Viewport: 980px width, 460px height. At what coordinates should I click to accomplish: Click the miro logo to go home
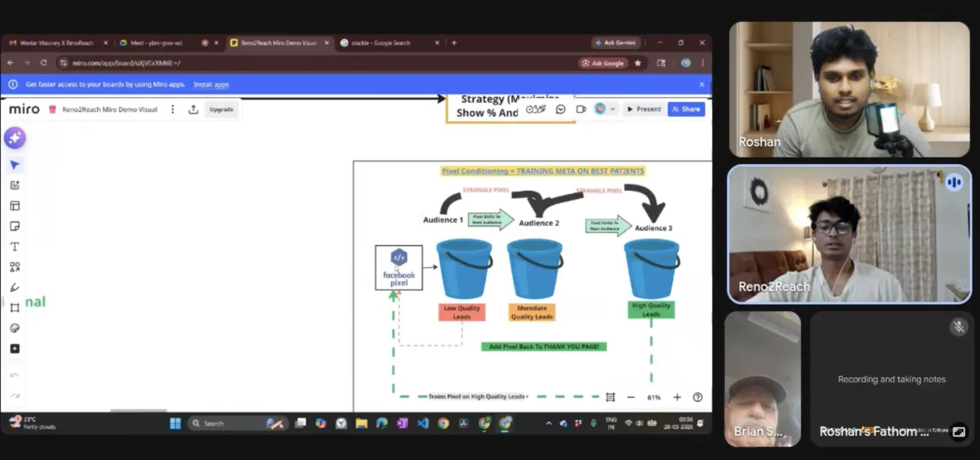[x=24, y=109]
